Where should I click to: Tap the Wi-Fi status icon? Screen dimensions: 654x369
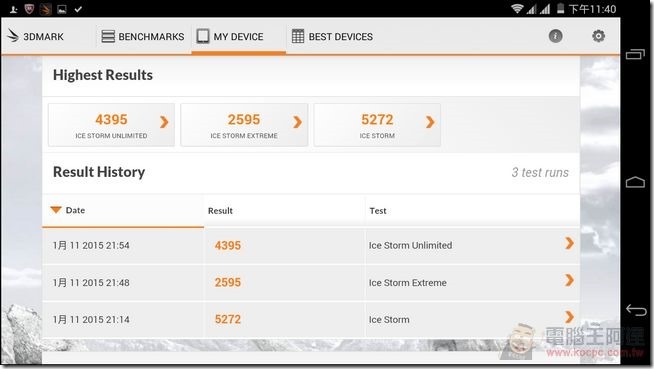(x=517, y=9)
